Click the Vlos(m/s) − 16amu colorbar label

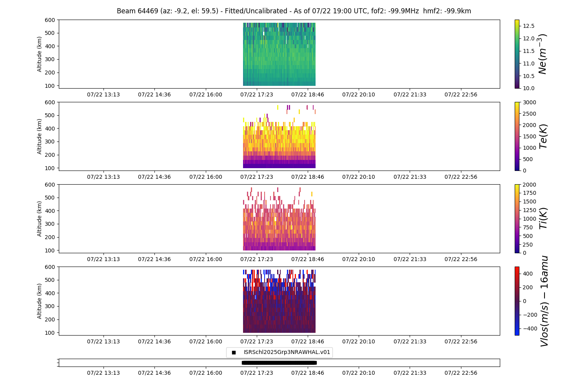544,301
